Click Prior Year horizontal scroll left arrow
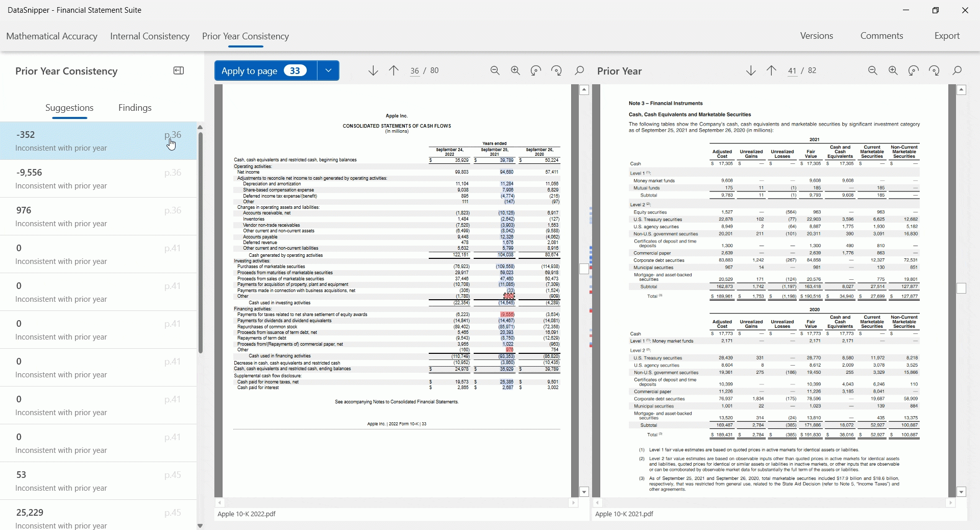 597,503
